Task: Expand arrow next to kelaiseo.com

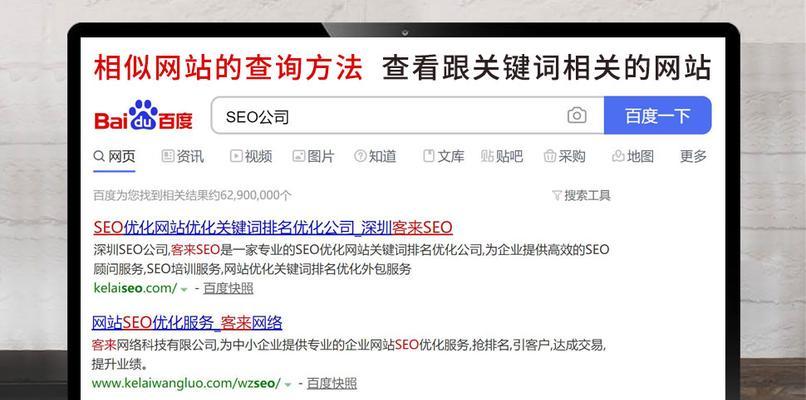Action: pos(184,289)
